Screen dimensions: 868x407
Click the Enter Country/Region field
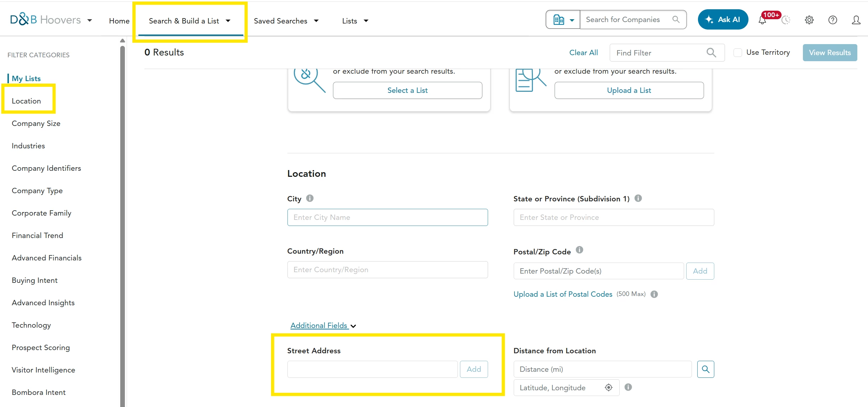[x=387, y=270]
